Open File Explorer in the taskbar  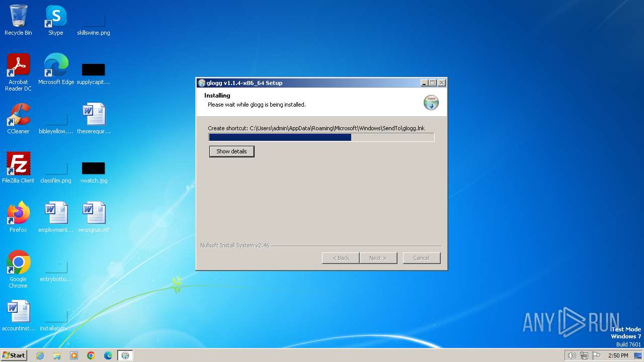(x=57, y=355)
